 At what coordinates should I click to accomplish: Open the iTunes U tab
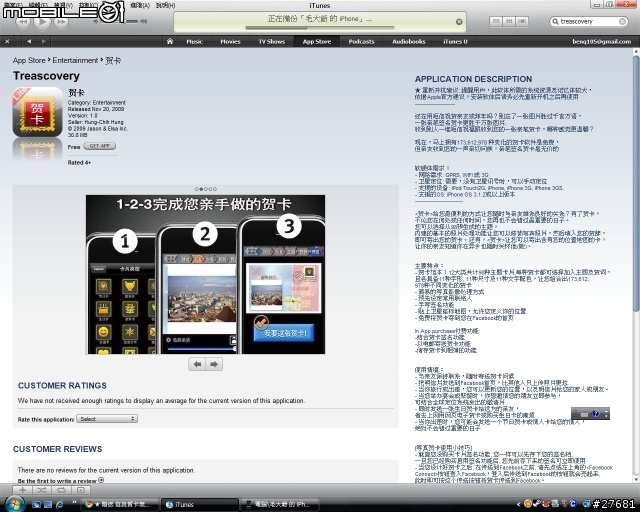(455, 41)
